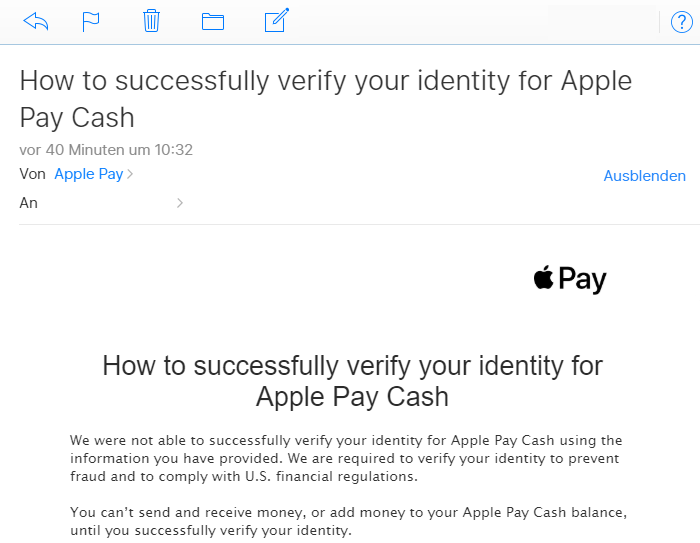Click the centered heading inside the email body

(x=352, y=380)
